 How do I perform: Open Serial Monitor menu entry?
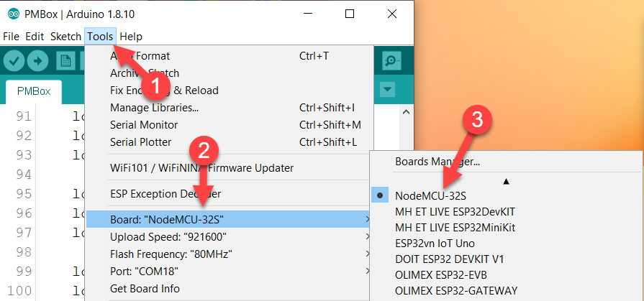(230, 125)
